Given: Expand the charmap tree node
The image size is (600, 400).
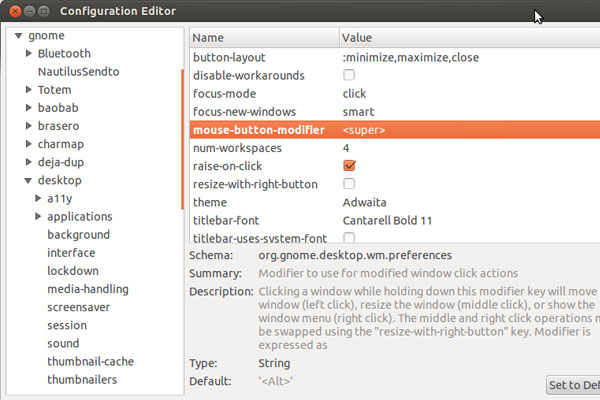Looking at the screenshot, I should [29, 144].
